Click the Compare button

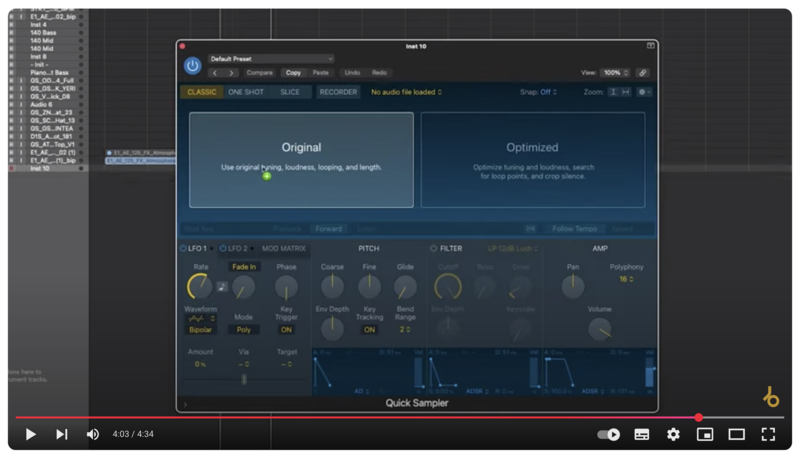point(260,73)
